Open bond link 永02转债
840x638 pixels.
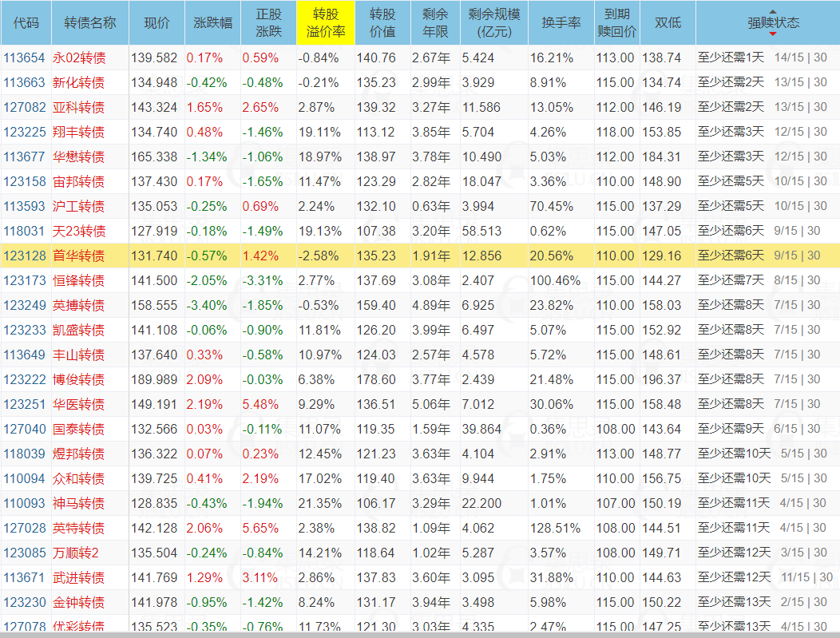[x=78, y=57]
